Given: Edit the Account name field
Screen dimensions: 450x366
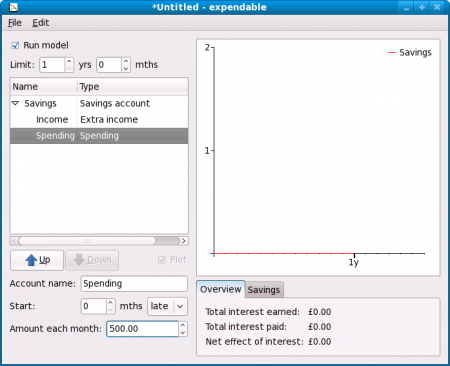Looking at the screenshot, I should click(x=134, y=284).
